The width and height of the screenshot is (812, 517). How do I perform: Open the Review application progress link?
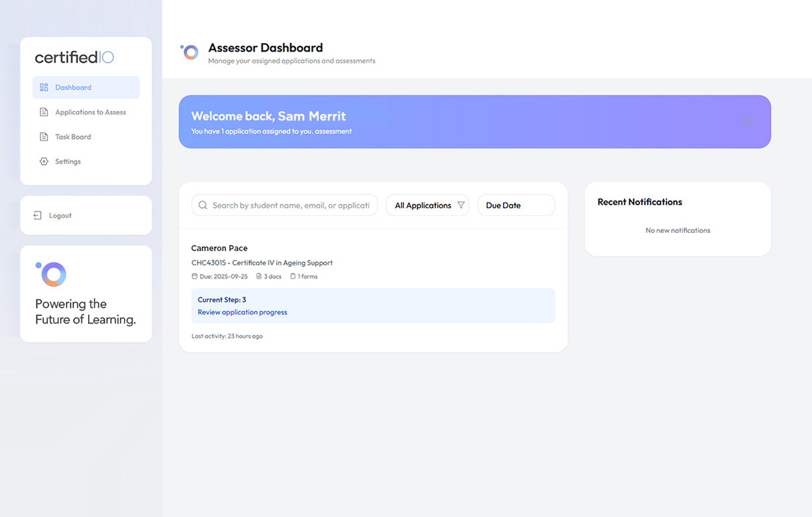tap(242, 312)
